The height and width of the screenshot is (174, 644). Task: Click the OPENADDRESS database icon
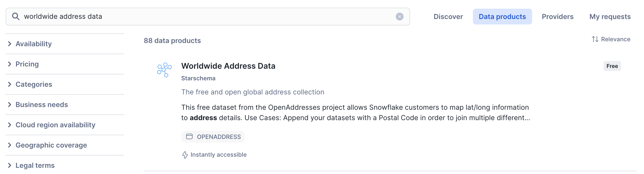tap(189, 137)
